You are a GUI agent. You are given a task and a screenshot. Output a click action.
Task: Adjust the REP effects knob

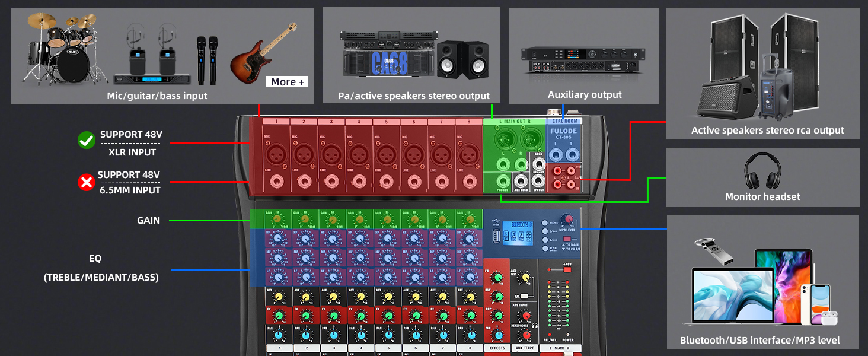pyautogui.click(x=497, y=316)
